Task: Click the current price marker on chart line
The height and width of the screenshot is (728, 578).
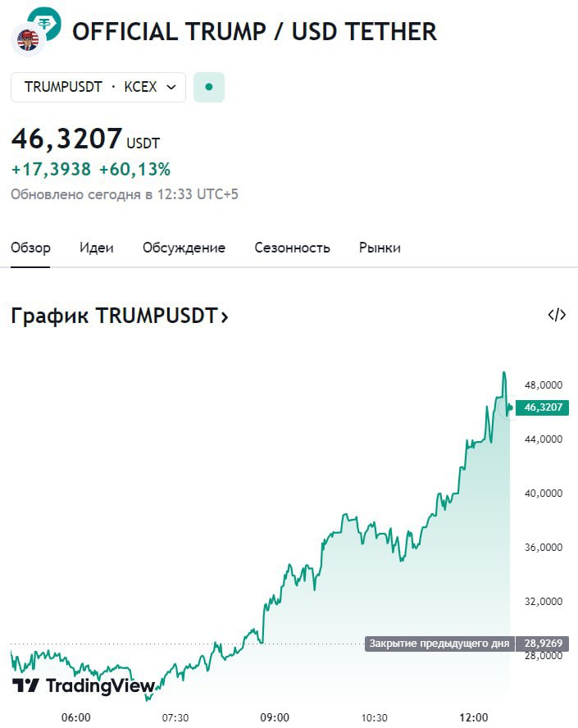Action: 510,407
